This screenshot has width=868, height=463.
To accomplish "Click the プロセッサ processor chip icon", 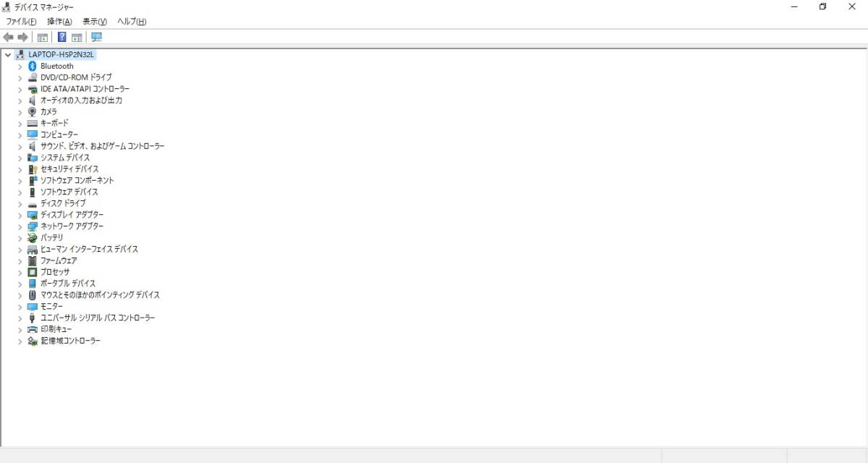I will click(32, 272).
